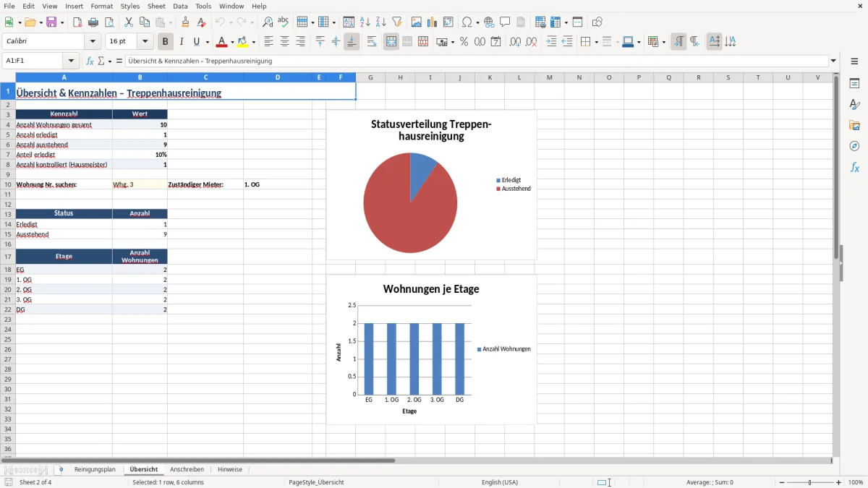Click the sidebar settings hamburger button
The width and height of the screenshot is (868, 488).
pos(854,61)
